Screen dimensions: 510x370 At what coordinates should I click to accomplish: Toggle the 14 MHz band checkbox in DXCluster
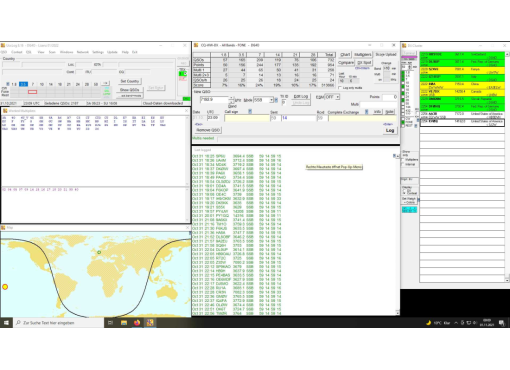(x=403, y=86)
